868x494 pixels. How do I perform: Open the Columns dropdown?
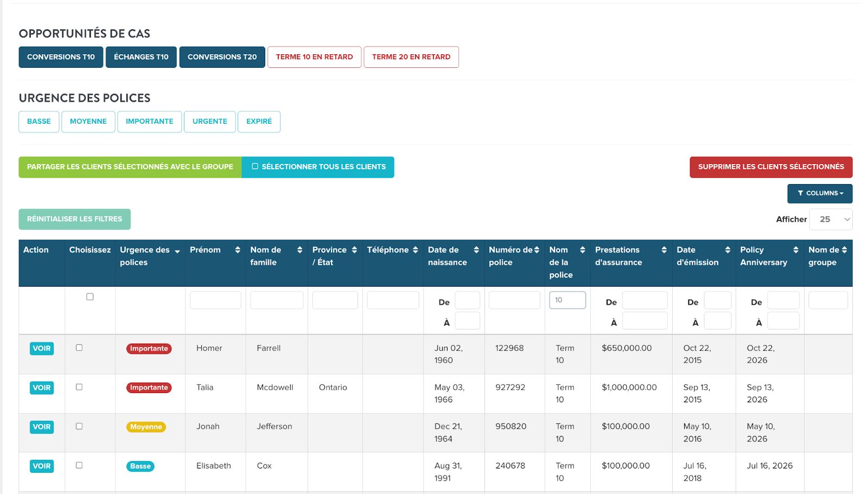pyautogui.click(x=820, y=193)
